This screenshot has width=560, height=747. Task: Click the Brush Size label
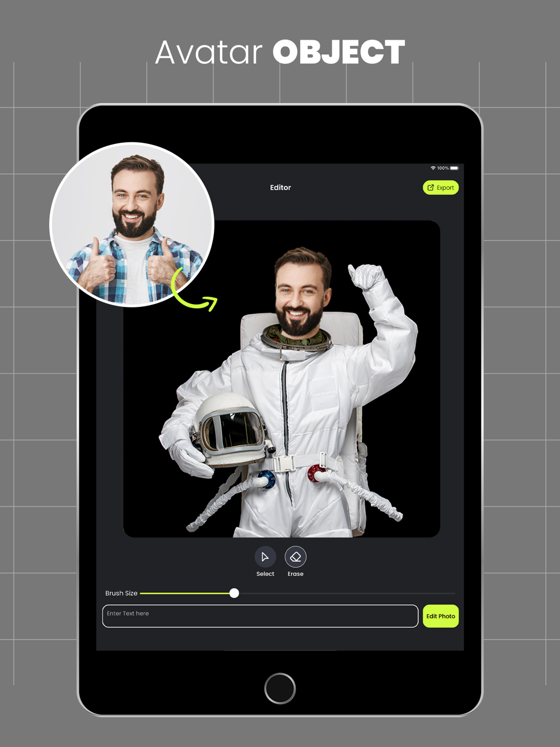(x=122, y=593)
